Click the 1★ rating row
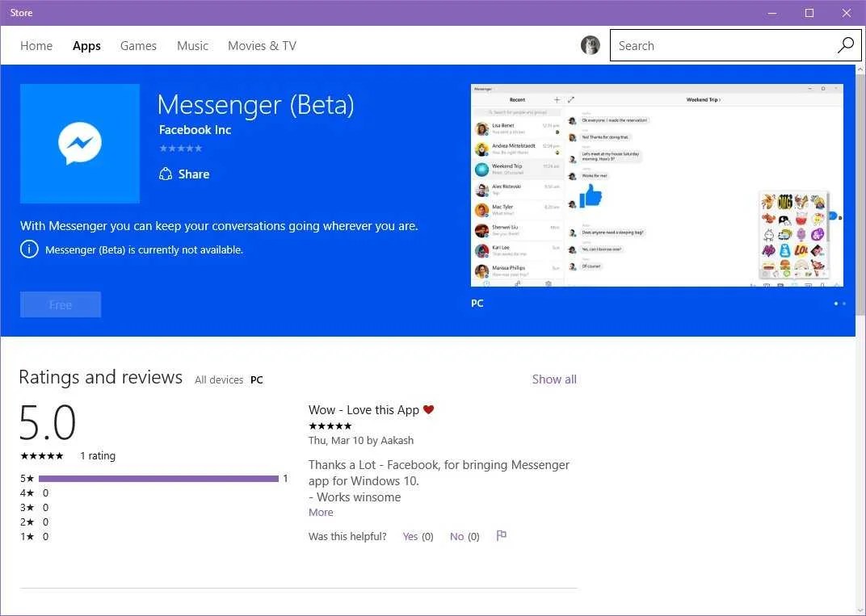Viewport: 866px width, 616px height. [34, 537]
